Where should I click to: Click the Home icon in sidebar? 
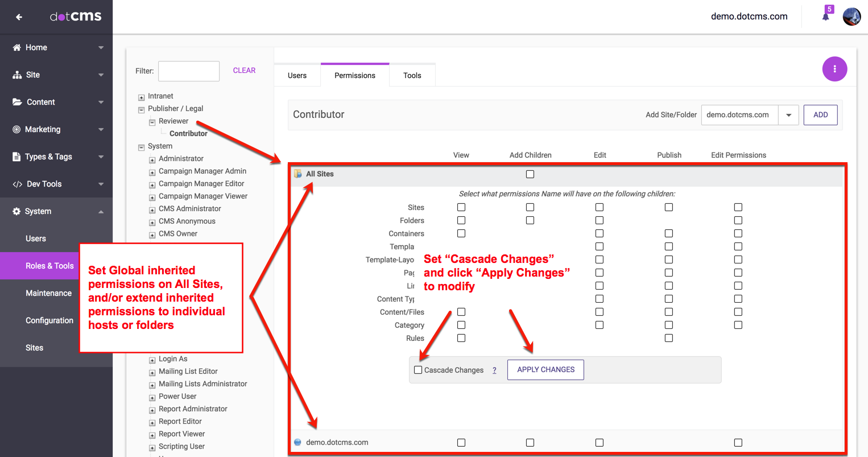coord(17,48)
